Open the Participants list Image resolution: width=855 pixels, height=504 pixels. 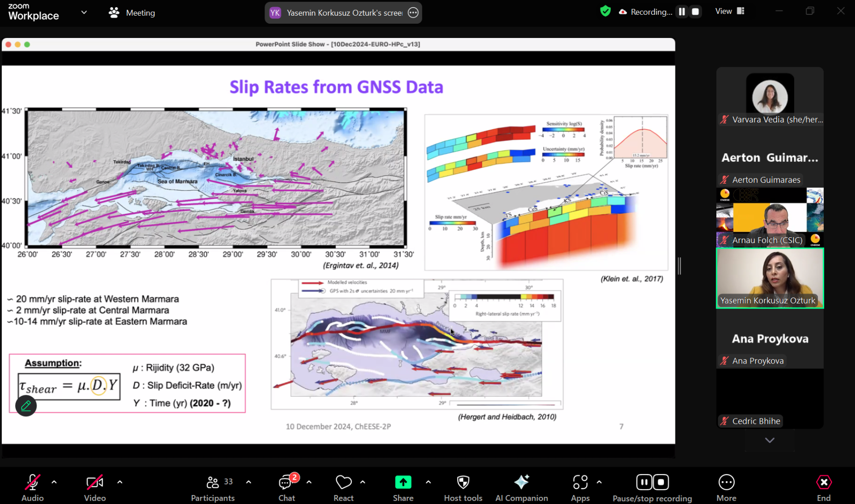tap(213, 488)
